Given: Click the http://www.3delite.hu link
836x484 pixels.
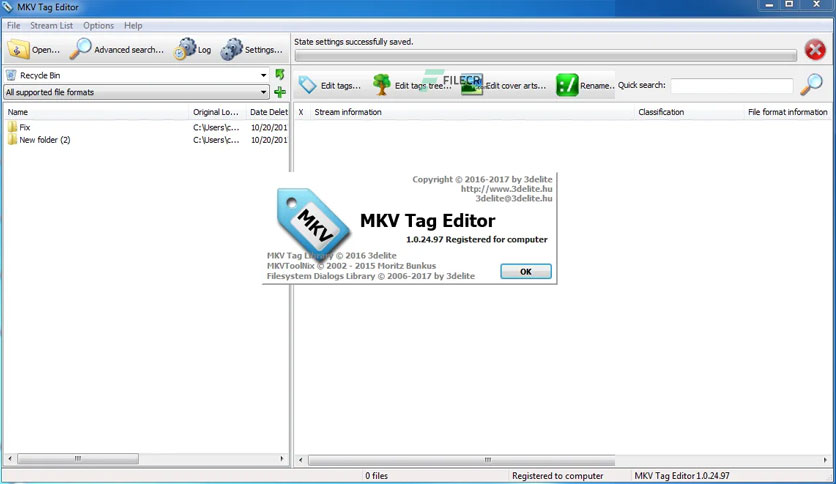Looking at the screenshot, I should [x=507, y=189].
